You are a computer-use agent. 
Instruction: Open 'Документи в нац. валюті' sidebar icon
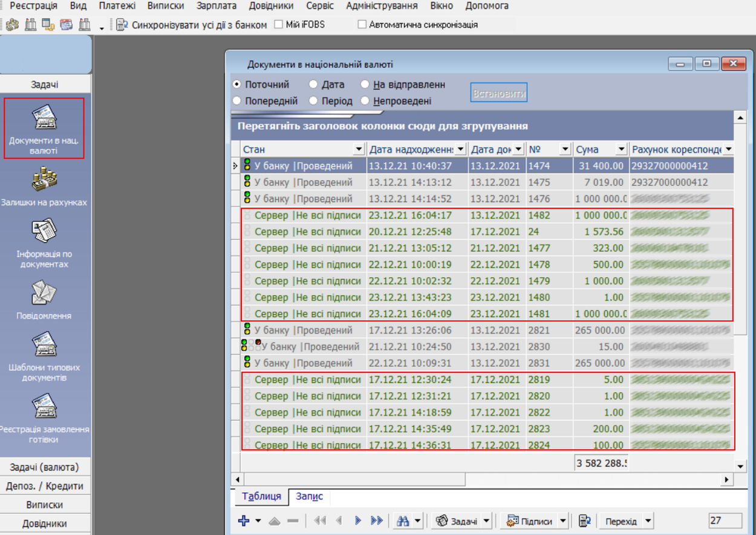[x=45, y=117]
